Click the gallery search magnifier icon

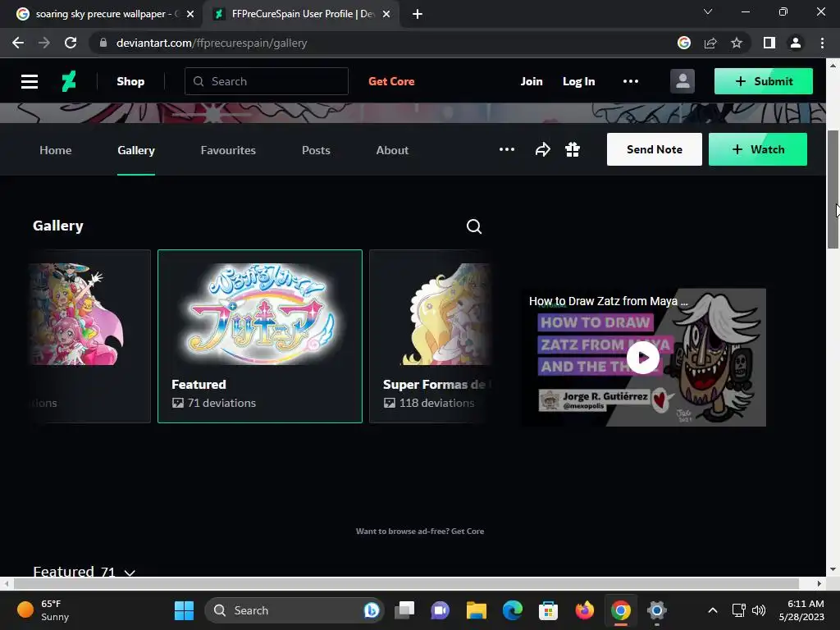pos(473,226)
